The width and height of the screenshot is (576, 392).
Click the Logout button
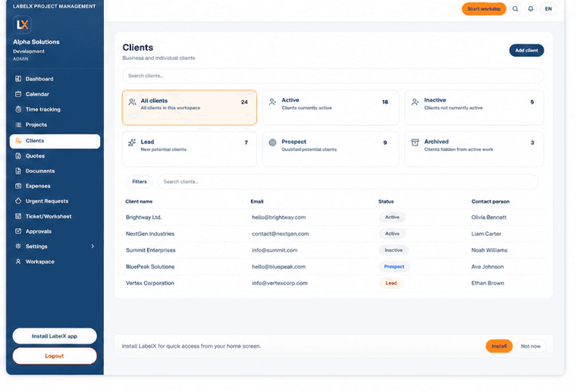coord(55,356)
